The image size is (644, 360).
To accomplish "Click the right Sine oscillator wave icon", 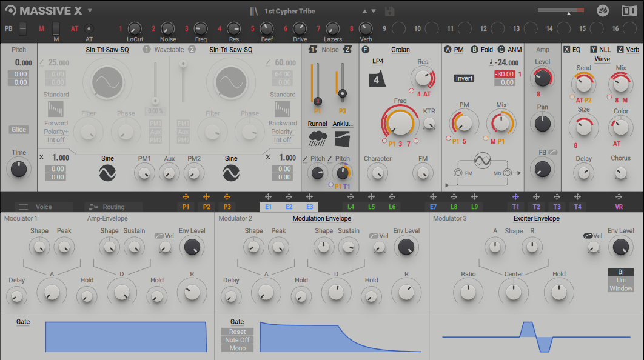I will pyautogui.click(x=231, y=173).
